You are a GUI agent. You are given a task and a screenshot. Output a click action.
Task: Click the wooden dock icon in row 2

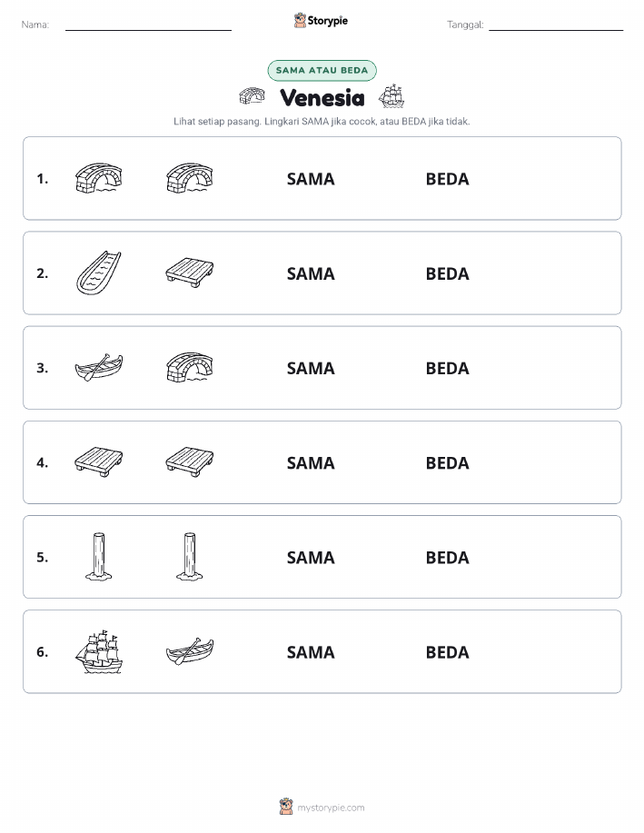point(190,273)
